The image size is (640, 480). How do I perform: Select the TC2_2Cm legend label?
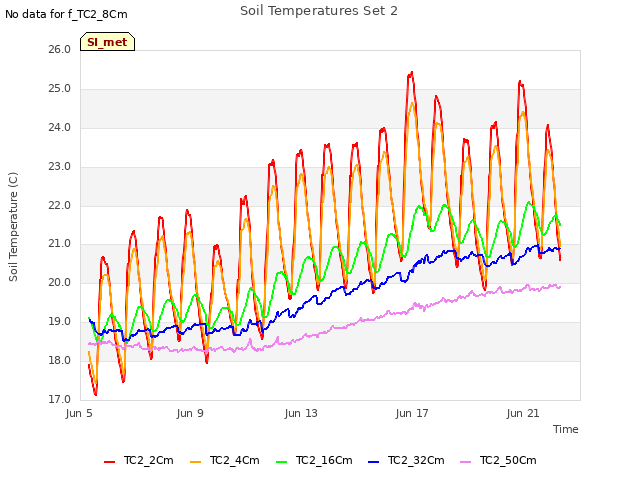tap(149, 460)
